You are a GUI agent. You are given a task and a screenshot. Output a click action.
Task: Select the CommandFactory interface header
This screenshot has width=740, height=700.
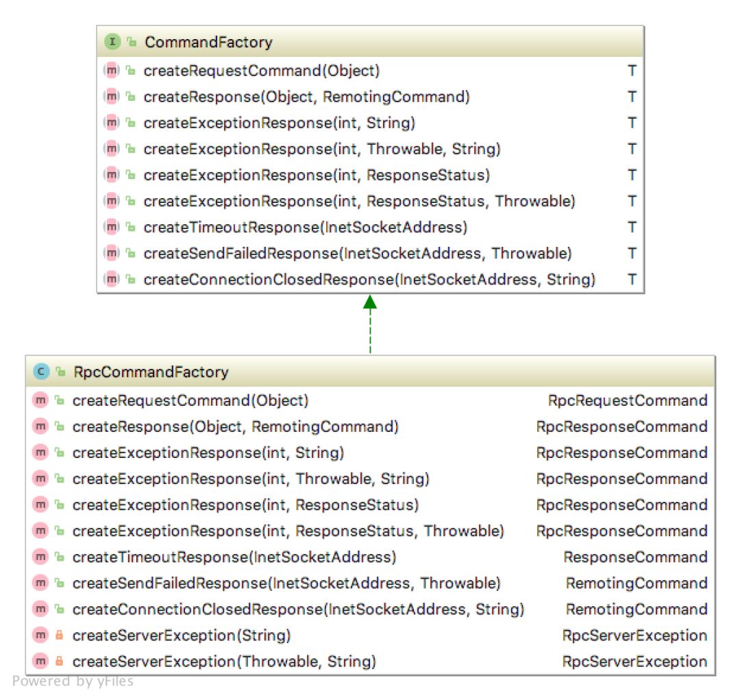(x=371, y=42)
